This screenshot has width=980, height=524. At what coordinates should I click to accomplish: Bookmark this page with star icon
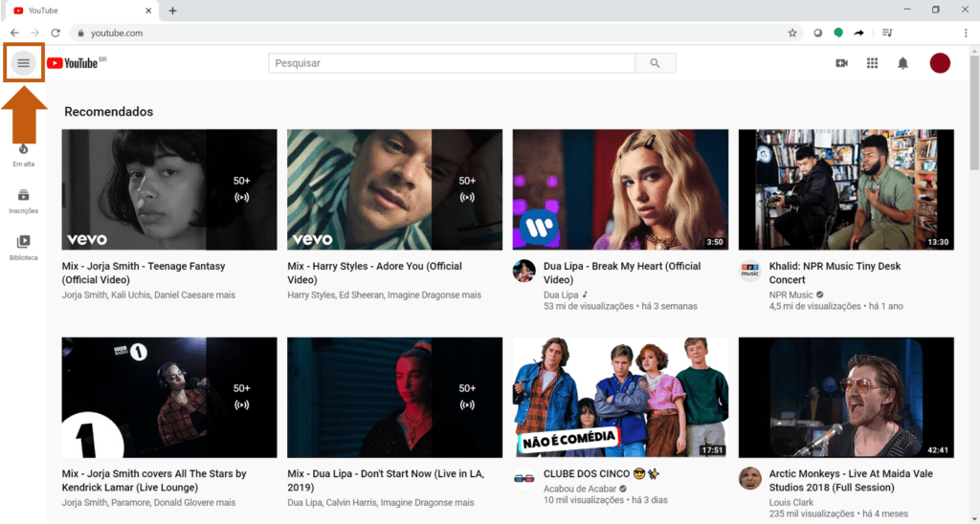coord(792,33)
